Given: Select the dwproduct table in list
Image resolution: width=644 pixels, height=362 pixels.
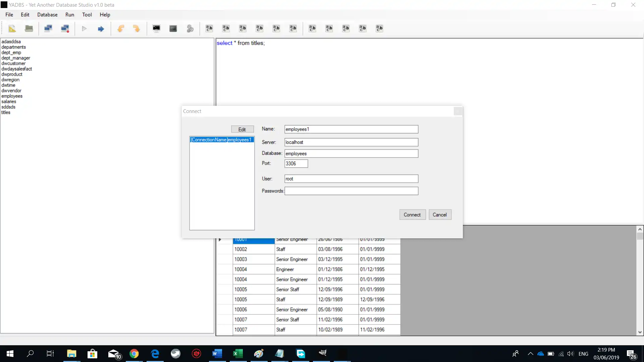Looking at the screenshot, I should pos(12,74).
